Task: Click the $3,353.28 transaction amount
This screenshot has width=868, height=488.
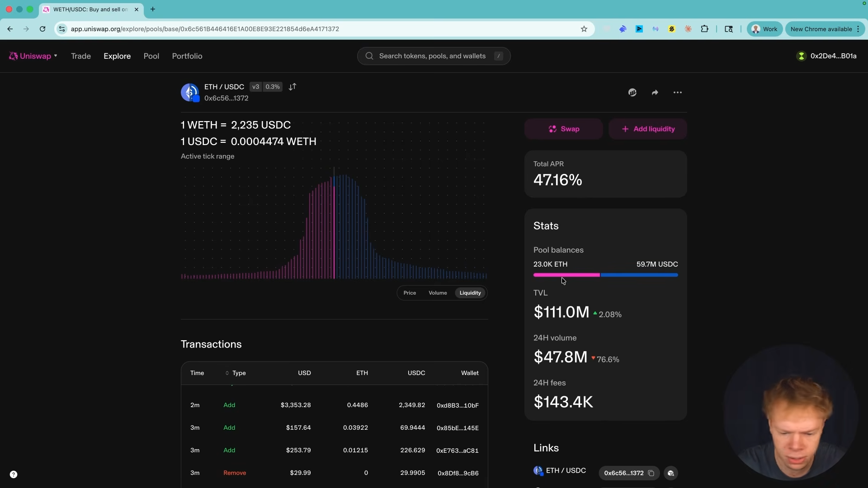Action: click(296, 405)
